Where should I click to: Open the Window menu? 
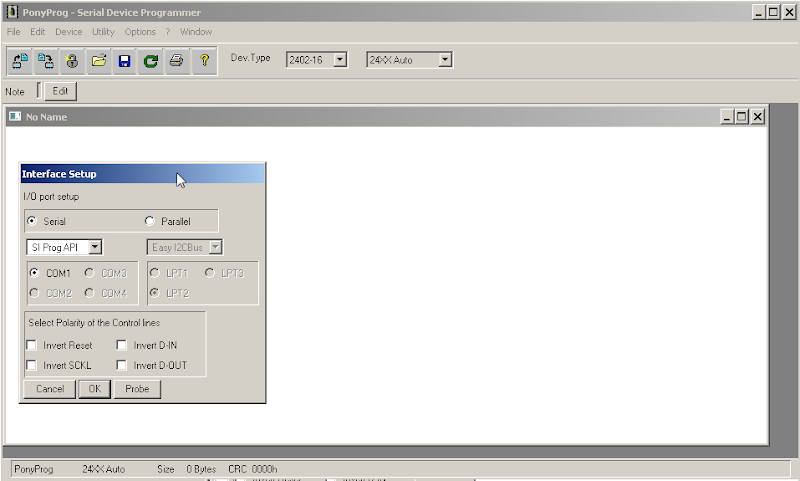(x=196, y=32)
